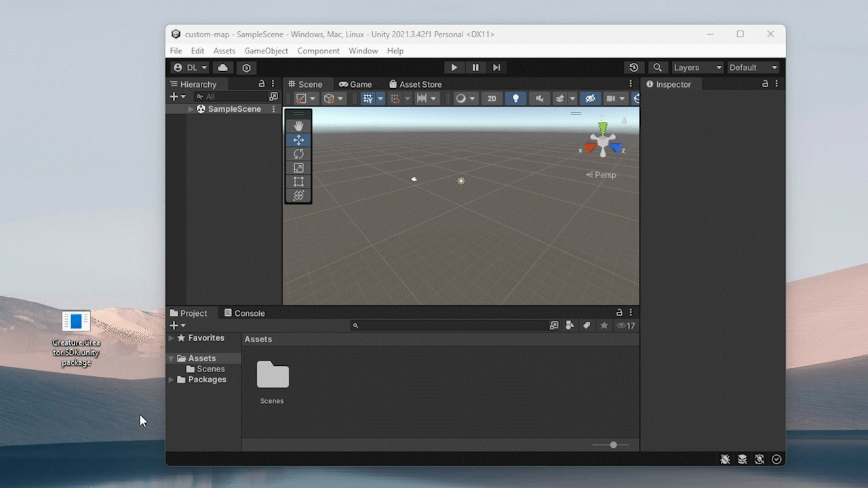Open tool handle rotation dropdown
The height and width of the screenshot is (488, 868).
coord(334,99)
